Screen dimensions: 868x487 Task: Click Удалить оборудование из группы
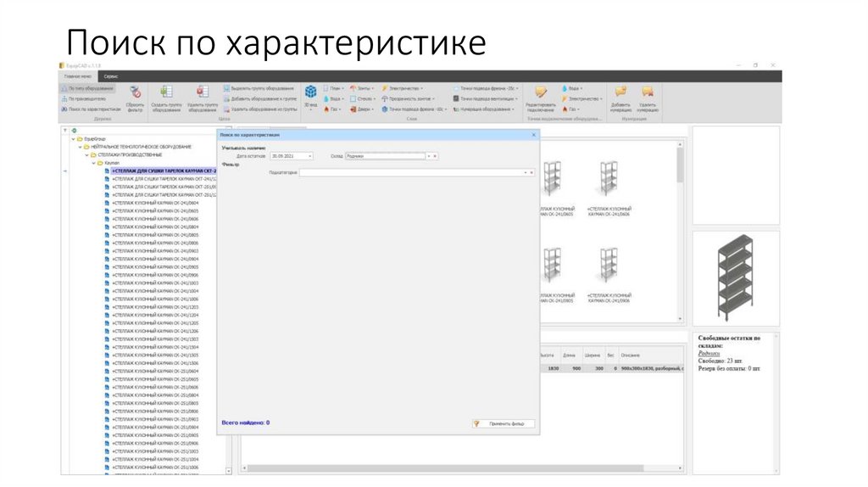click(x=259, y=109)
